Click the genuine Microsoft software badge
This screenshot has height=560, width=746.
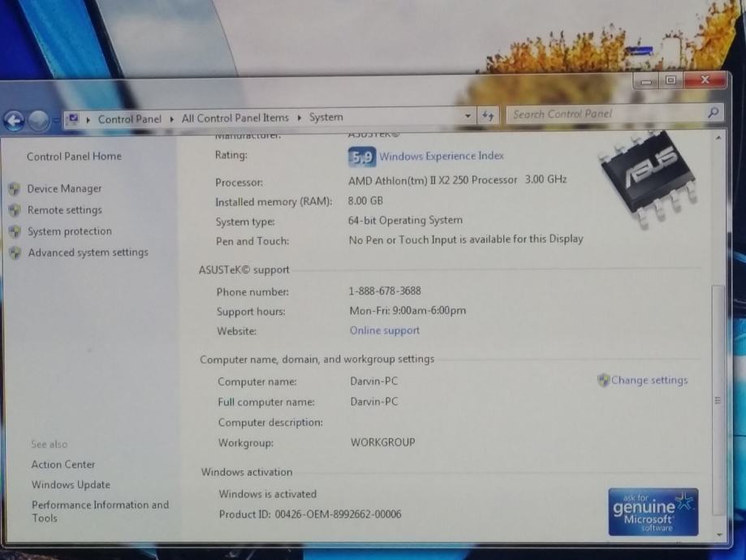coord(653,512)
